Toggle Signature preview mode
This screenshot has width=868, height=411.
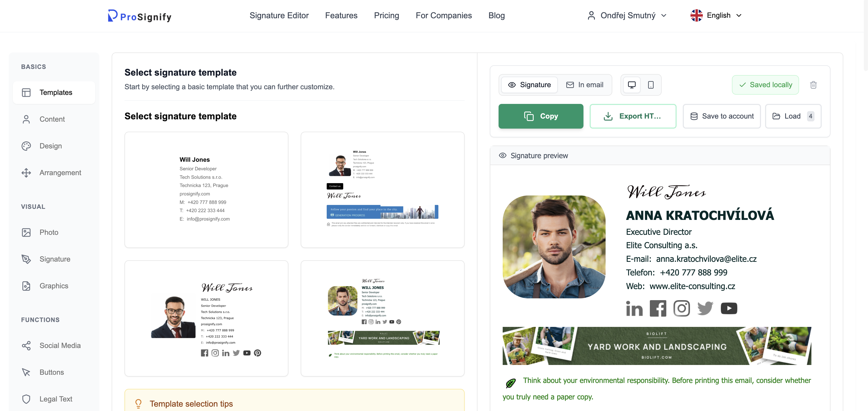(x=529, y=85)
